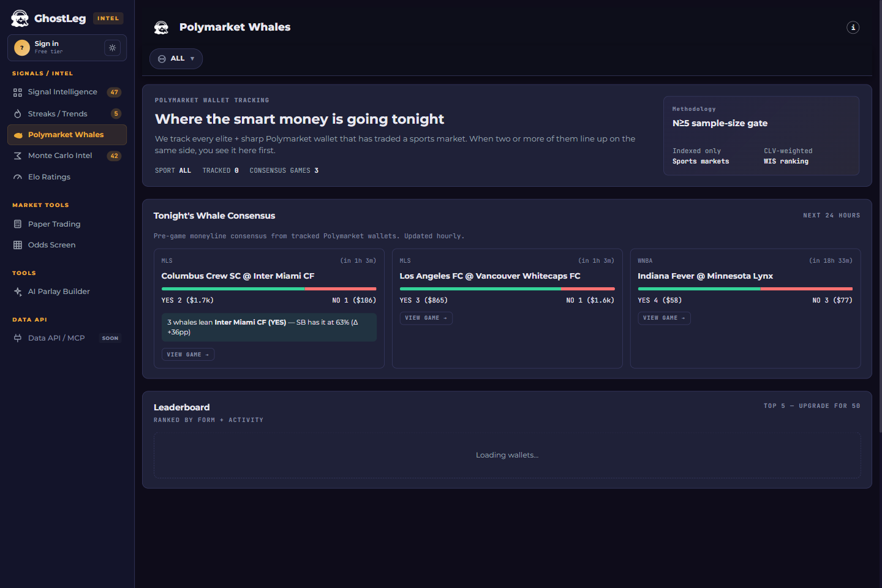882x588 pixels.
Task: Click 'NO 1 ($106)' value
Action: tap(354, 301)
